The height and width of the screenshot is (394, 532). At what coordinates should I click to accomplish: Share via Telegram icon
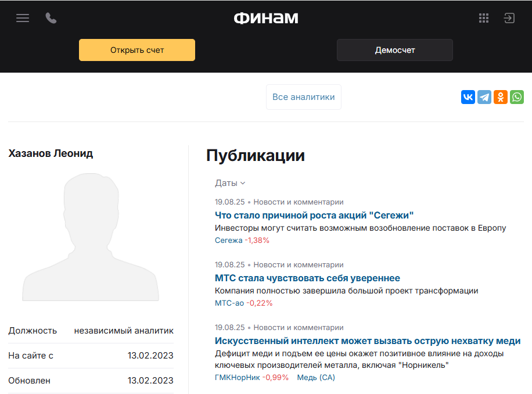[x=484, y=97]
